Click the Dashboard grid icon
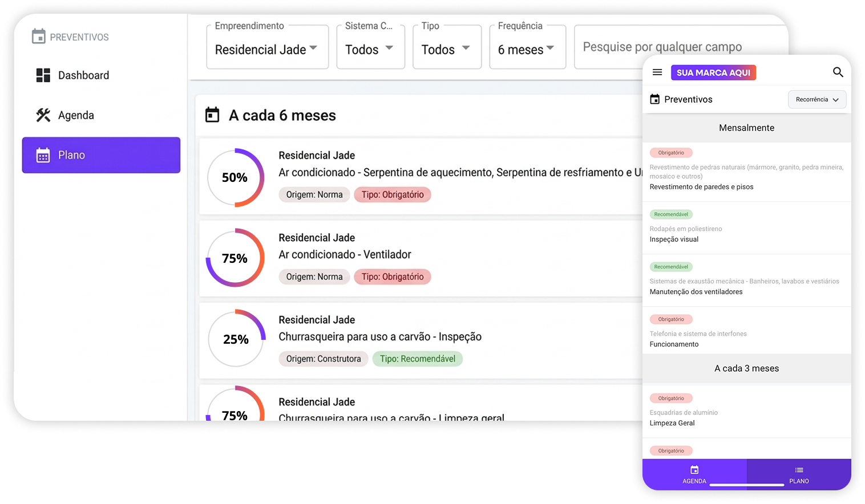Image resolution: width=865 pixels, height=504 pixels. [43, 75]
